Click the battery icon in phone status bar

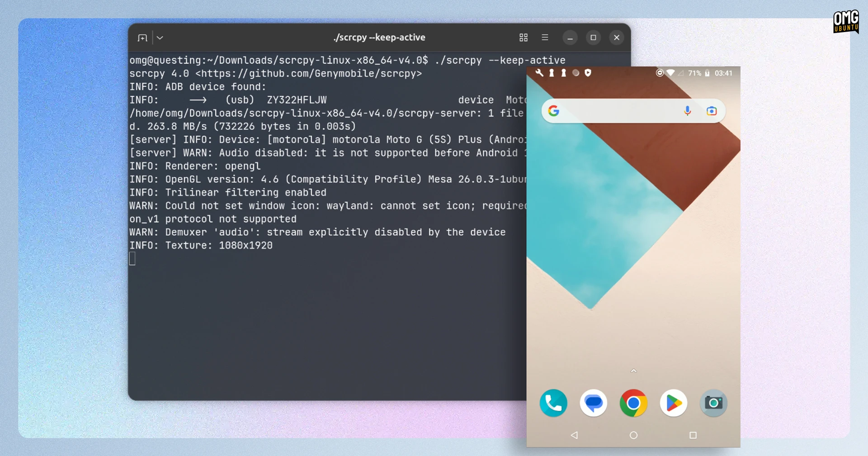708,73
